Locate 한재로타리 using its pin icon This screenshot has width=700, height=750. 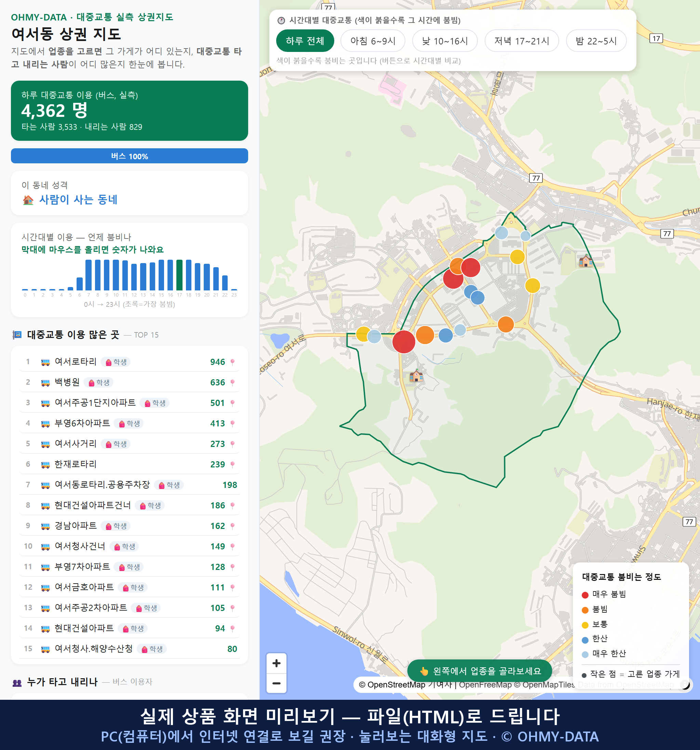pos(232,464)
